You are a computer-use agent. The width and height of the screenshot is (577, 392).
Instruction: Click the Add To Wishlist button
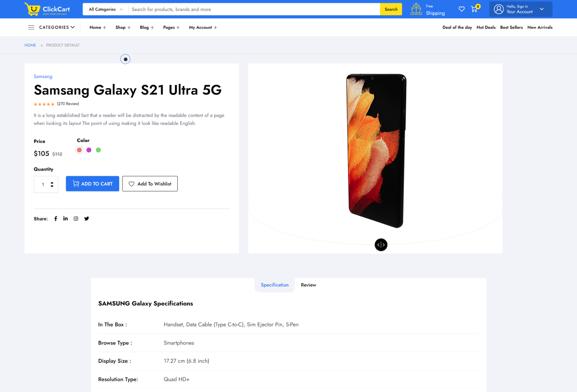150,184
